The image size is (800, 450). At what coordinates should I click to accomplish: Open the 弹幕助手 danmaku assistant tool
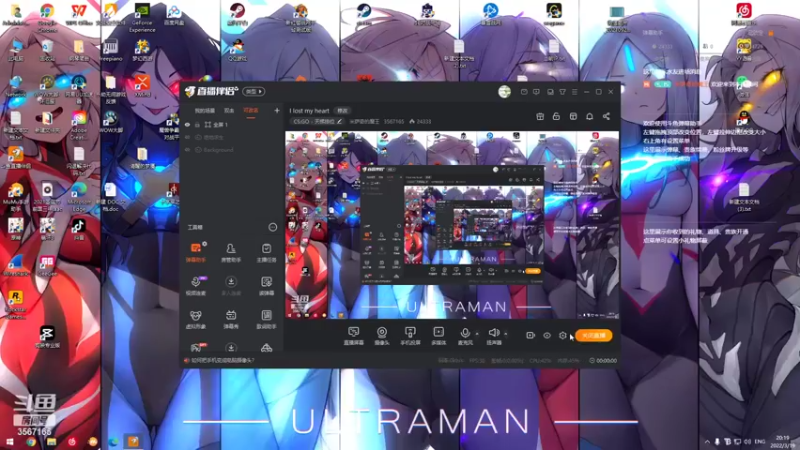tap(196, 253)
